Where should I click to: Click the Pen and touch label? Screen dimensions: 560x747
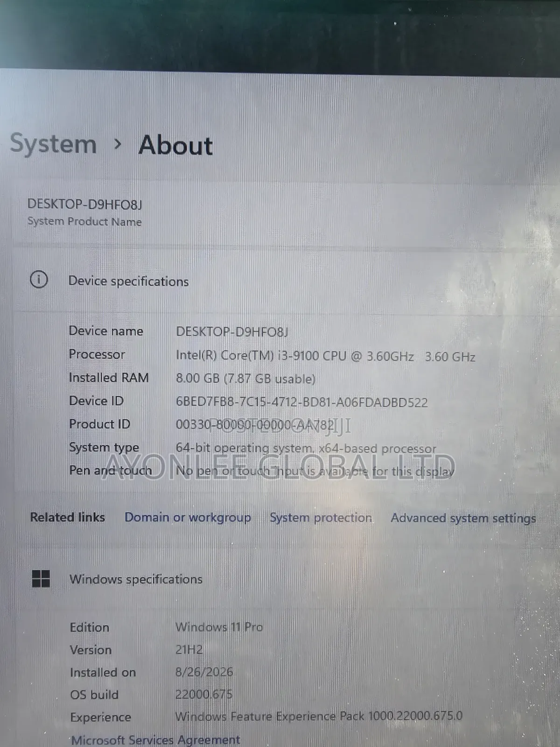point(111,471)
